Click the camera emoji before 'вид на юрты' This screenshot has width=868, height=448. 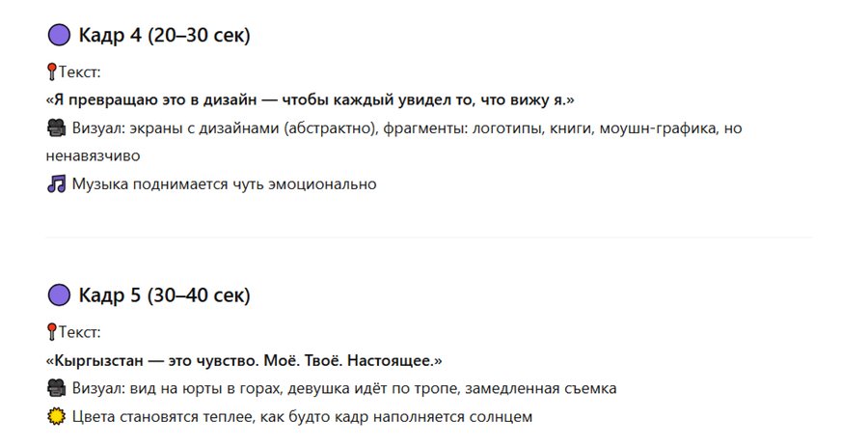click(x=56, y=388)
